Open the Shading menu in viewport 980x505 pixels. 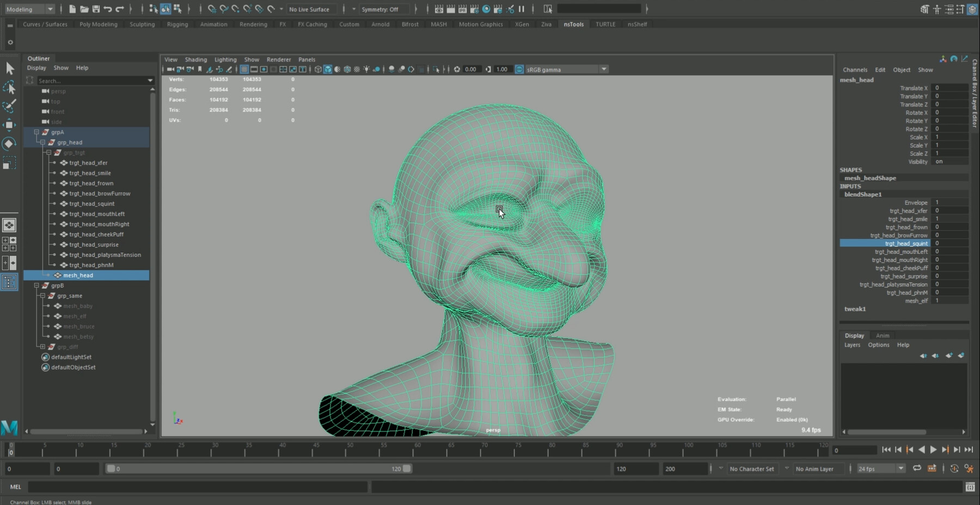click(x=195, y=59)
